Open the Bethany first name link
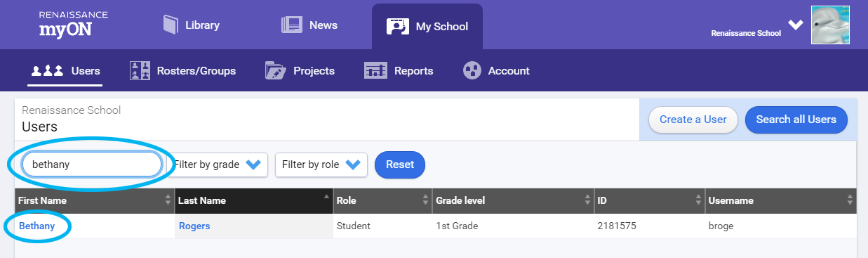This screenshot has height=258, width=868. (x=36, y=226)
